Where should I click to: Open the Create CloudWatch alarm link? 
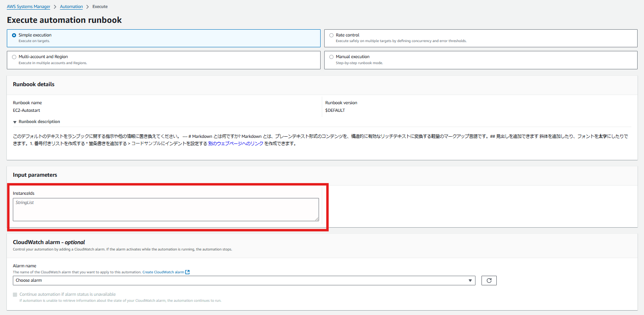(x=163, y=272)
